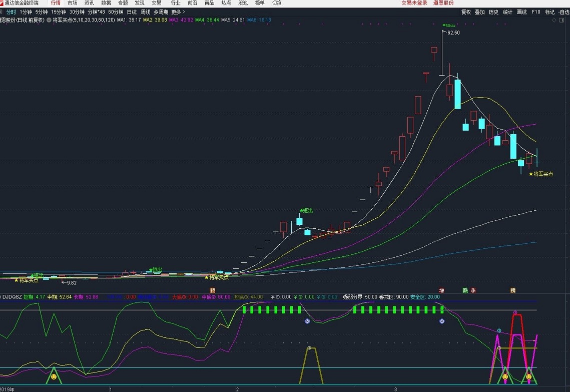Switch to the '周线' weekly period tab

(x=145, y=12)
